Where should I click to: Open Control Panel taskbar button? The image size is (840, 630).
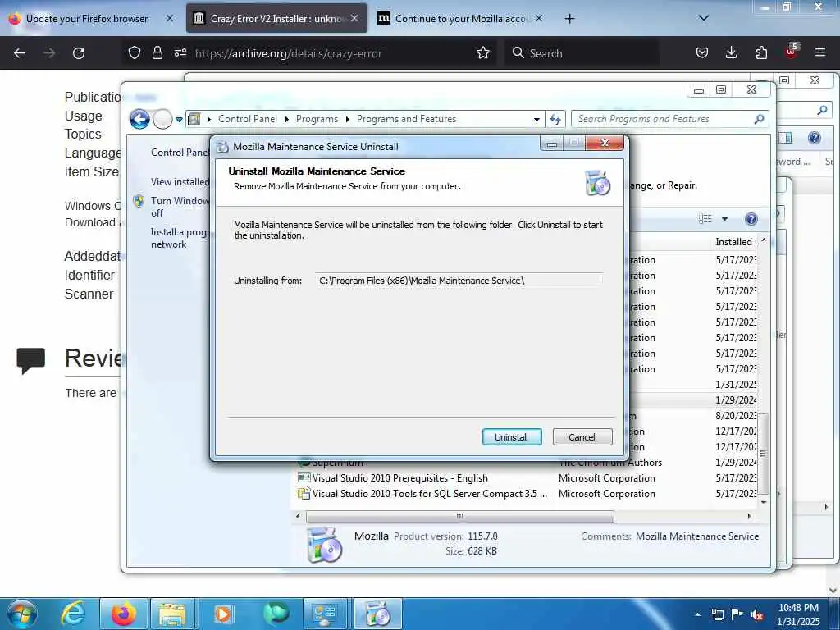coord(326,614)
